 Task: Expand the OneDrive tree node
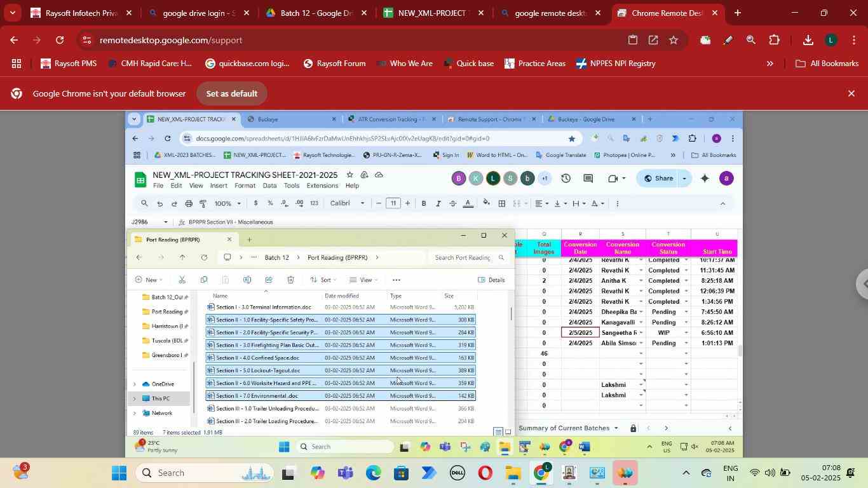pos(134,384)
